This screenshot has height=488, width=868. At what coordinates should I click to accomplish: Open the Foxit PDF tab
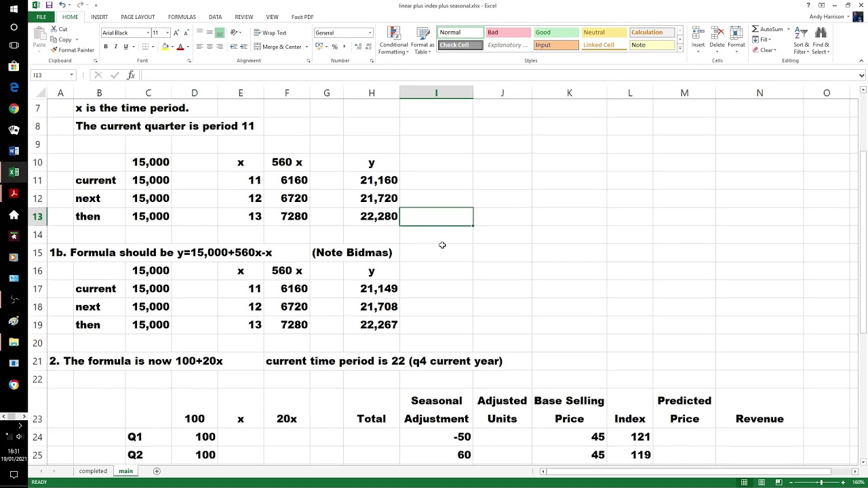pyautogui.click(x=302, y=17)
